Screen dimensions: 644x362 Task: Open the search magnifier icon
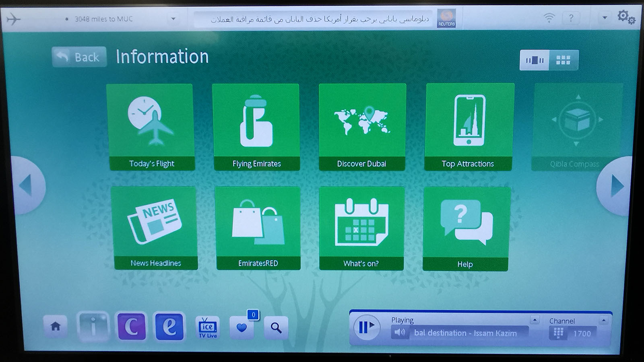(276, 327)
